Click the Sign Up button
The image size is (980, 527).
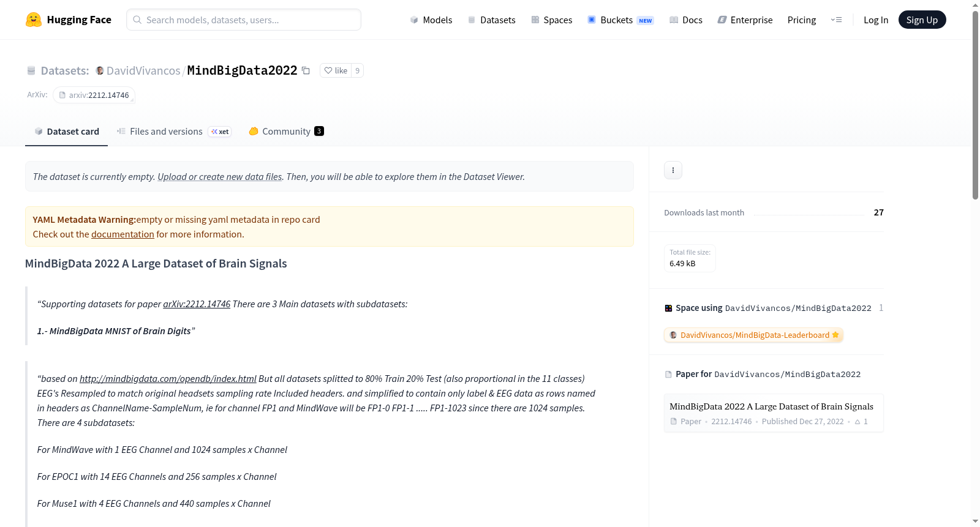tap(922, 20)
